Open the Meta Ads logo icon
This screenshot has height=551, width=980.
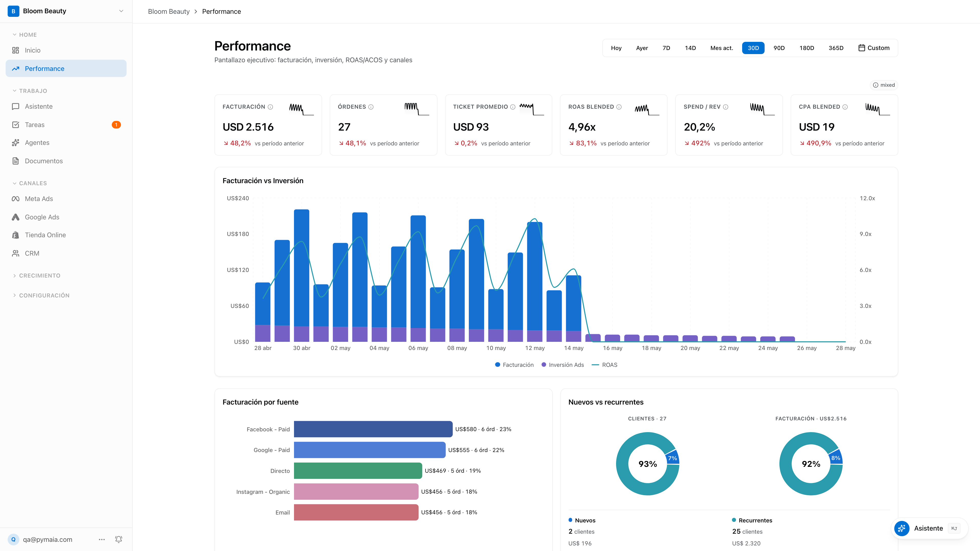16,199
